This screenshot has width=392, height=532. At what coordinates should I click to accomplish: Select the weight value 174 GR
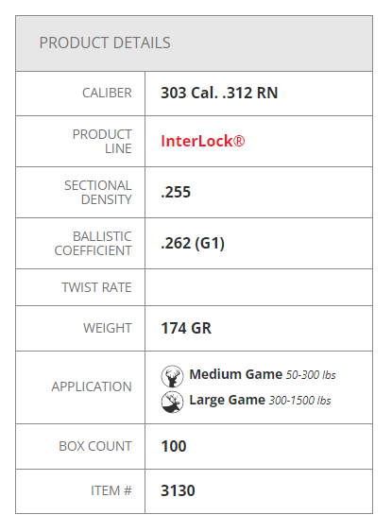pos(186,329)
